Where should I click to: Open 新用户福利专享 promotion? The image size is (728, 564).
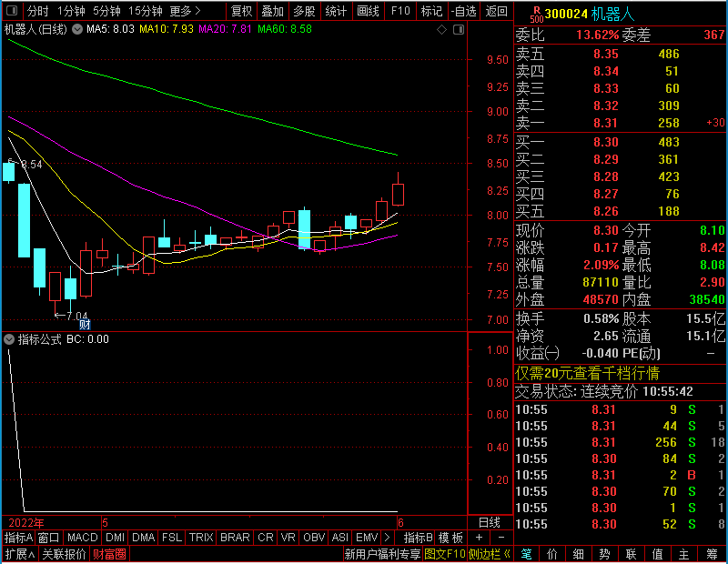point(382,554)
